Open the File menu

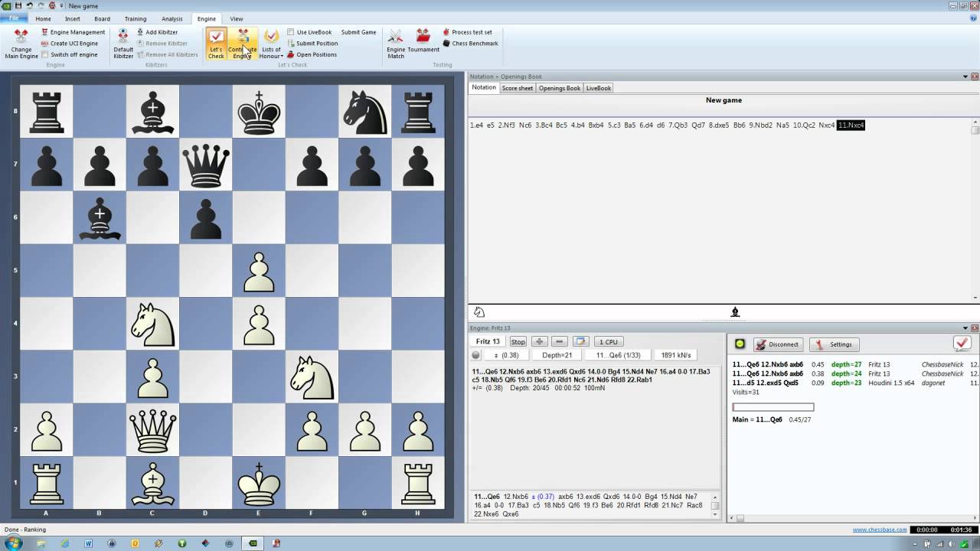click(14, 18)
